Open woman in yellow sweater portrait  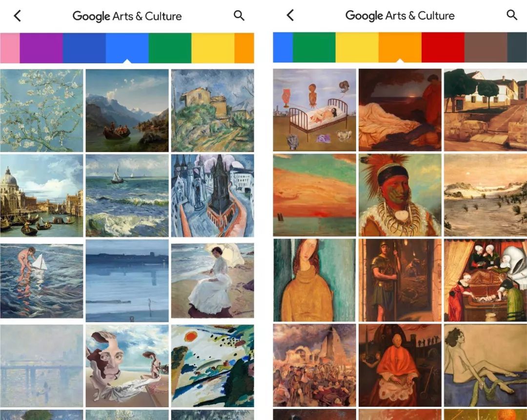[314, 280]
